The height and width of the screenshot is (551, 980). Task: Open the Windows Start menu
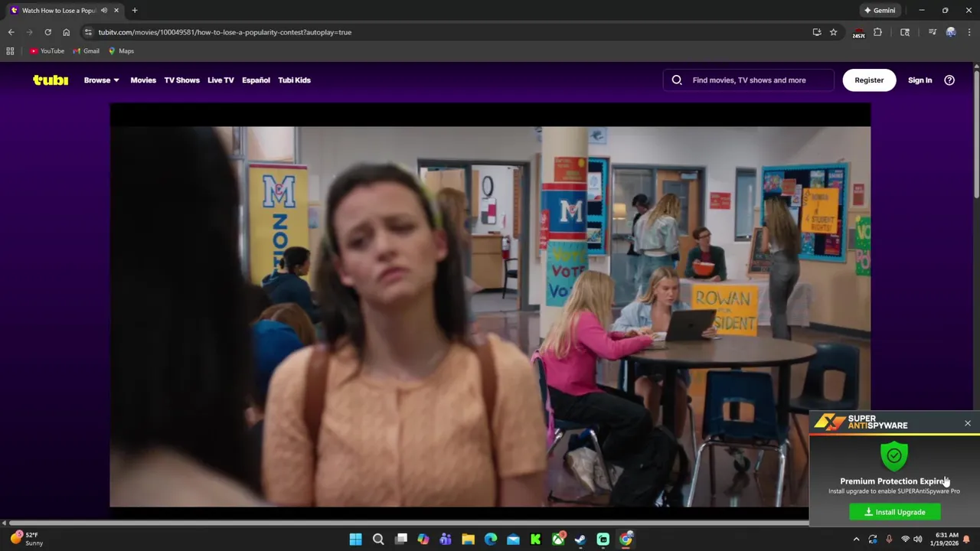pyautogui.click(x=356, y=540)
